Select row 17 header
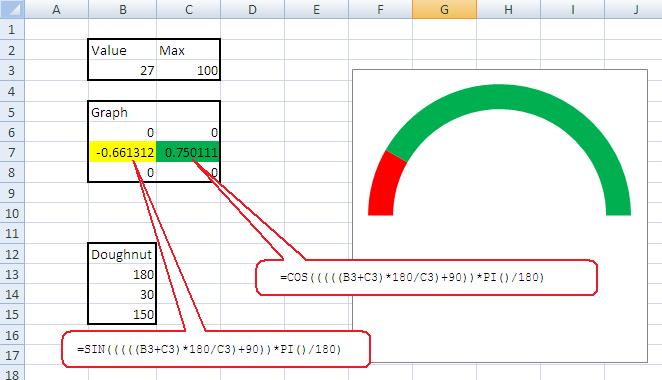The height and width of the screenshot is (380, 662). (x=12, y=356)
